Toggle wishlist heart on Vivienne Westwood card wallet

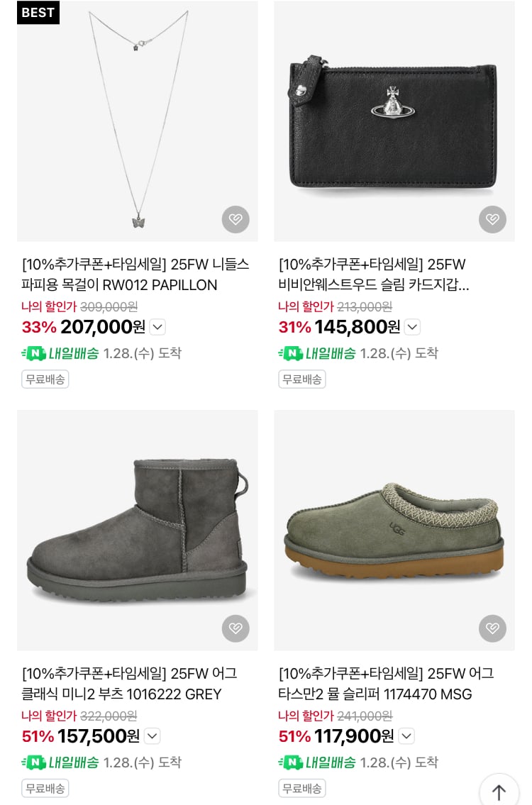tap(492, 219)
